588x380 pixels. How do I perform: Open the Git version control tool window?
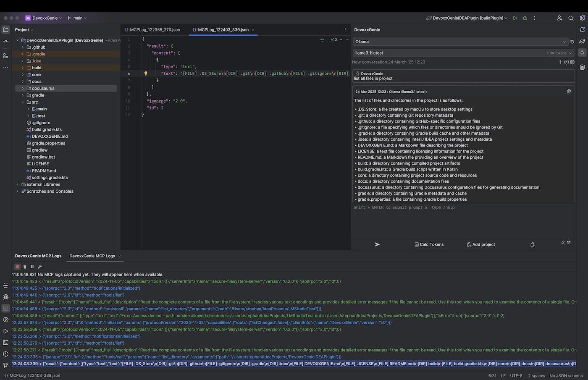click(x=5, y=365)
